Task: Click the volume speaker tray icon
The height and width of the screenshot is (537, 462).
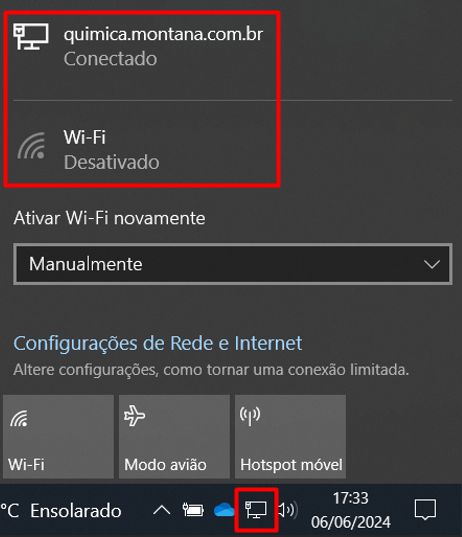Action: [288, 510]
